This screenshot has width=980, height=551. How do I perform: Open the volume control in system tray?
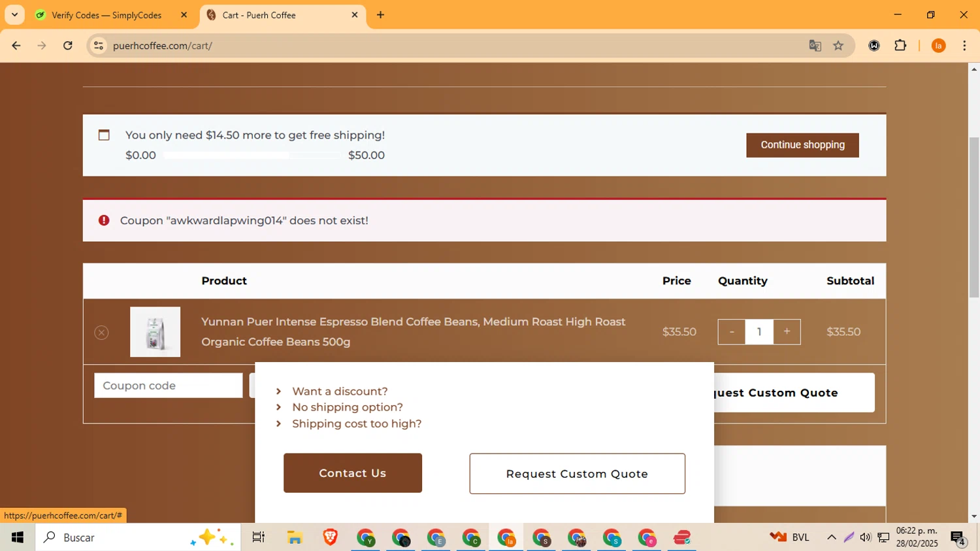866,537
